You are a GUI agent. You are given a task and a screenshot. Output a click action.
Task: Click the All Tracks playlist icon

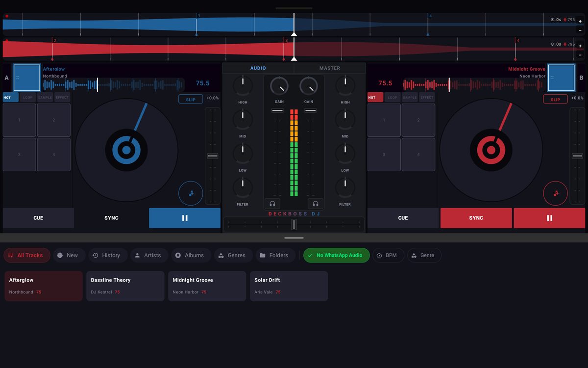click(11, 255)
